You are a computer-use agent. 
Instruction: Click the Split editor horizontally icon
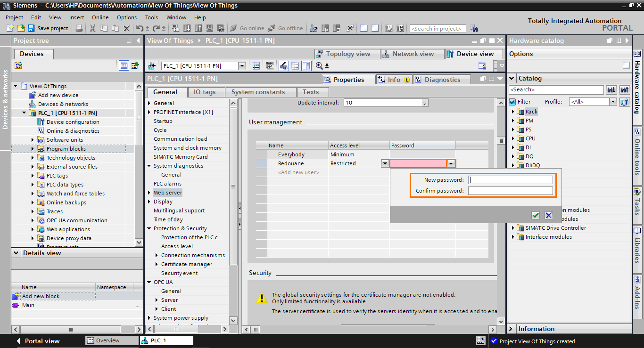[x=363, y=28]
